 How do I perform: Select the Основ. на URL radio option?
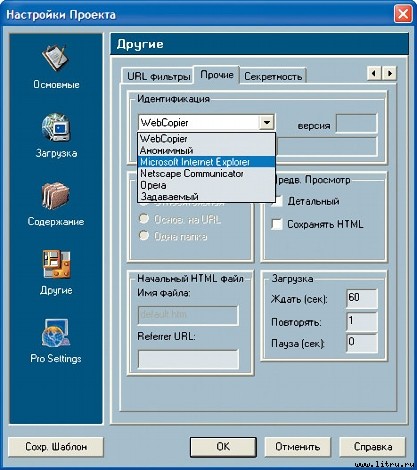coord(144,219)
